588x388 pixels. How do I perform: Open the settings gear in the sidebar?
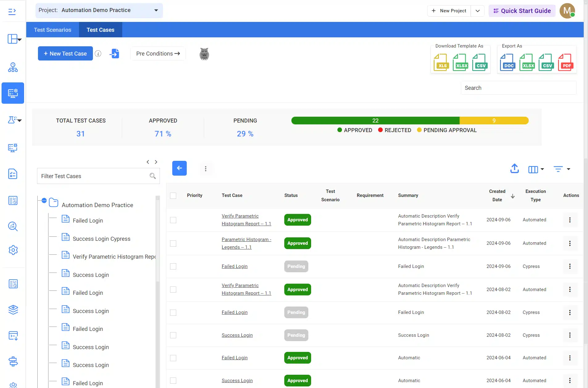(13, 250)
